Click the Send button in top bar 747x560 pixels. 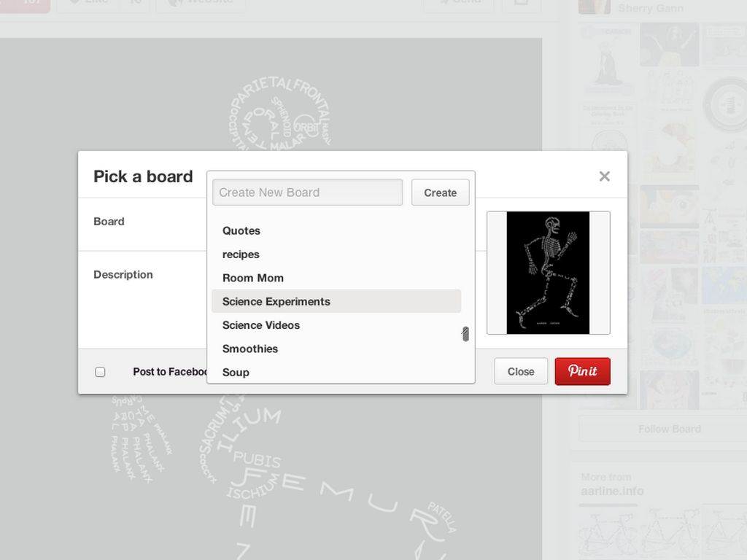pos(458,4)
